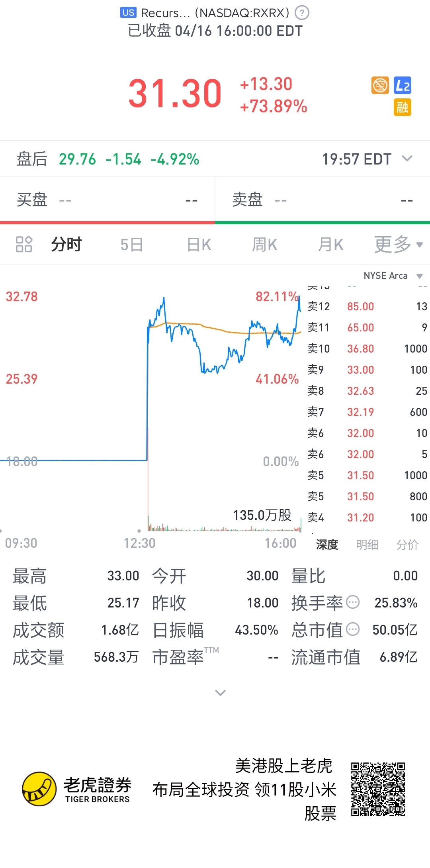Screen dimensions: 430x868
Task: Tap the QR code image
Action: click(378, 789)
